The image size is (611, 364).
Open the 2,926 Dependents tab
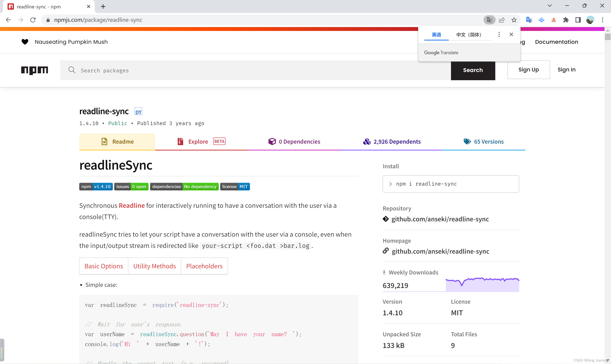tap(392, 142)
